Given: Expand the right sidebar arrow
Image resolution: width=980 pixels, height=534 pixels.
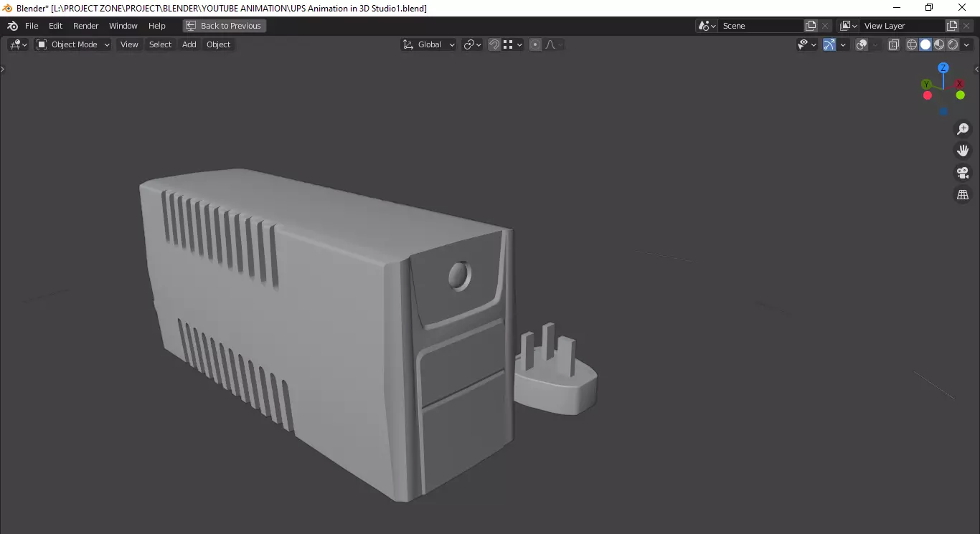Looking at the screenshot, I should (x=976, y=70).
